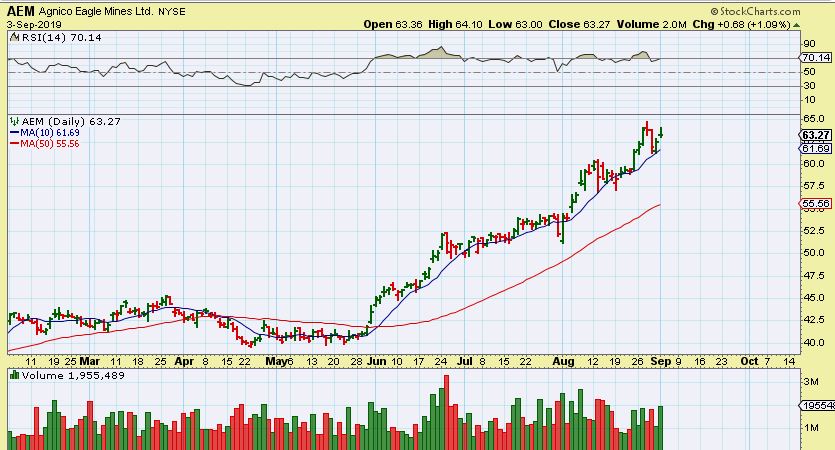Screen dimensions: 835x450
Task: Click the Close 63.27 value in the header
Action: (x=579, y=24)
